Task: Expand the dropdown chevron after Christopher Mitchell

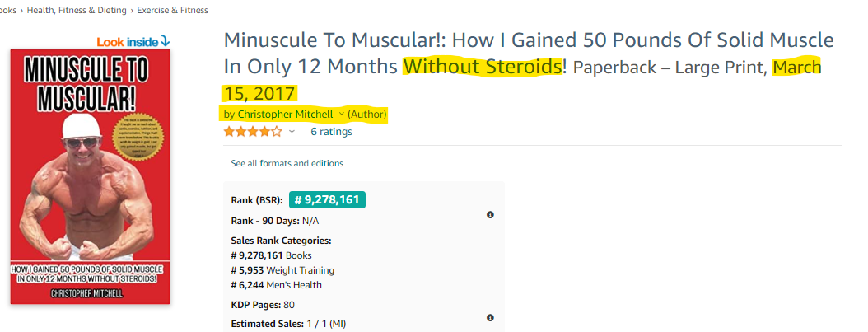Action: tap(341, 114)
